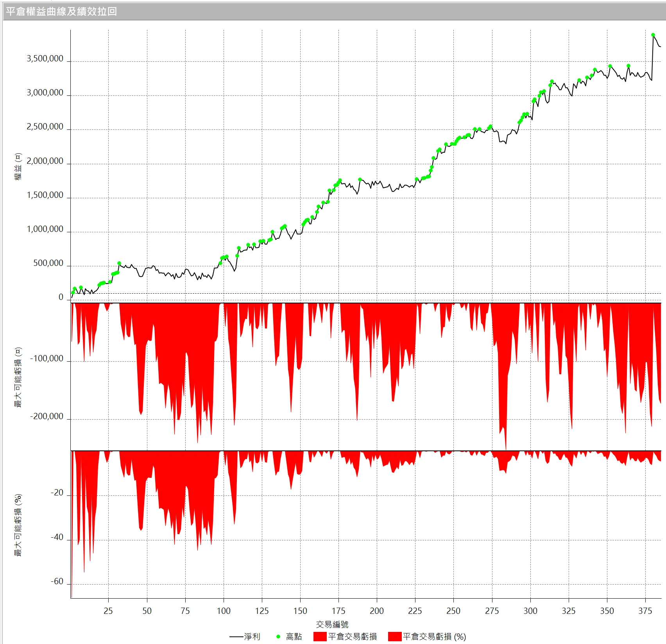Click the 3,500,000 equity axis label
The height and width of the screenshot is (644, 666).
click(x=45, y=59)
